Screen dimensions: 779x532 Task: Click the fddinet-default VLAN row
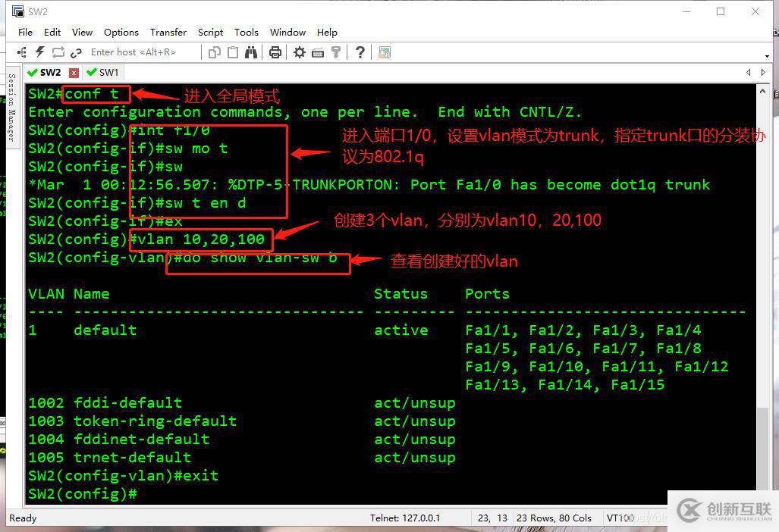241,440
